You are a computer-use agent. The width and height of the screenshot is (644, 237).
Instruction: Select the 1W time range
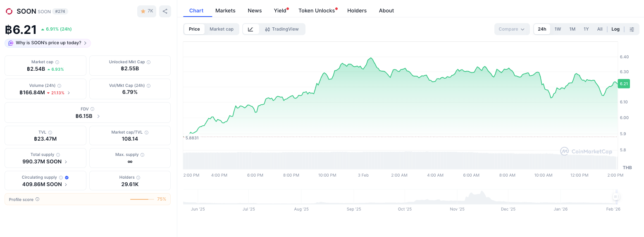point(558,29)
